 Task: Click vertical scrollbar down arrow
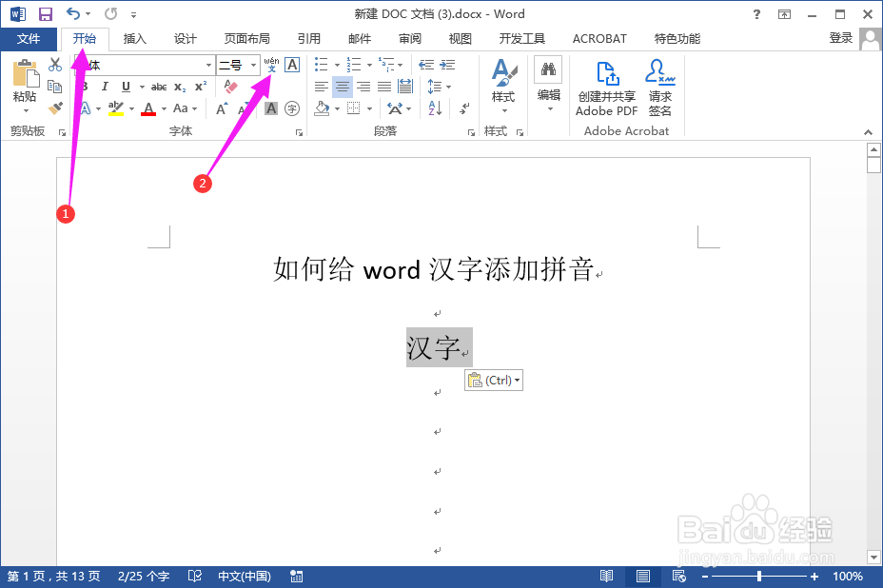click(x=873, y=558)
